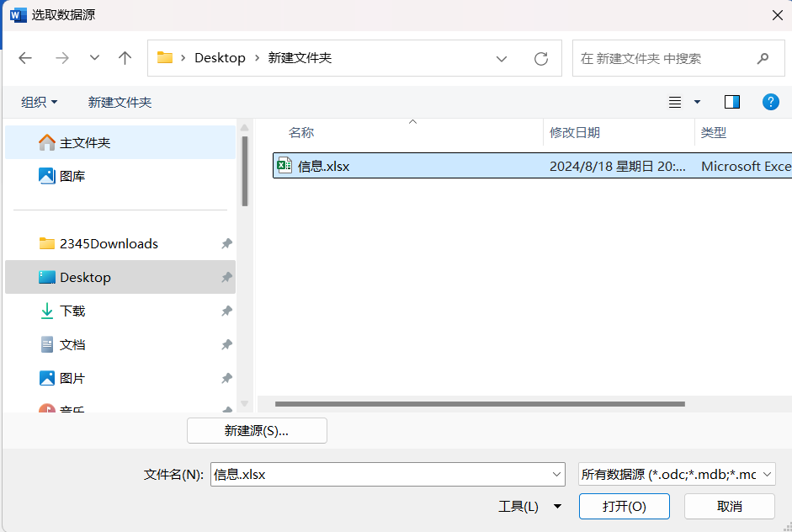Click the horizontal scrollbar of file list

(x=480, y=404)
